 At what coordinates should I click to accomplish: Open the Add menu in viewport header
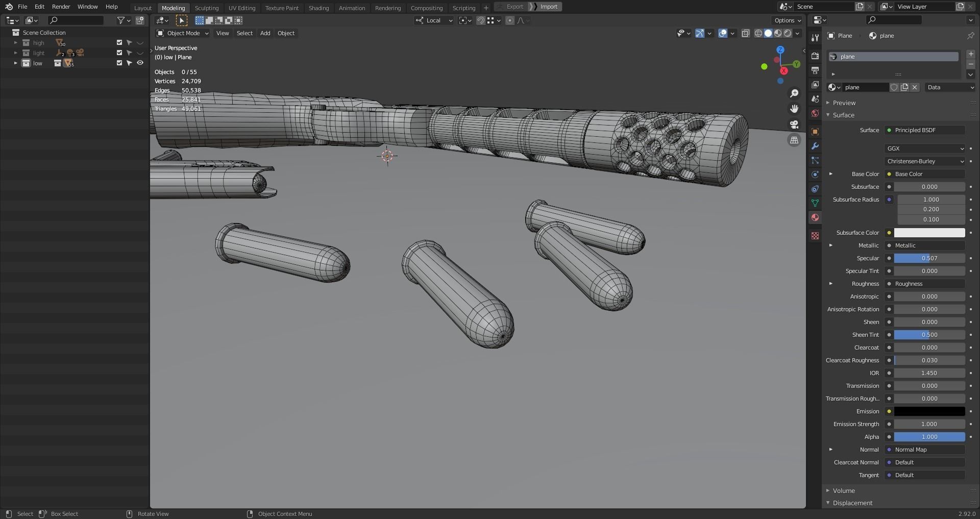[265, 33]
